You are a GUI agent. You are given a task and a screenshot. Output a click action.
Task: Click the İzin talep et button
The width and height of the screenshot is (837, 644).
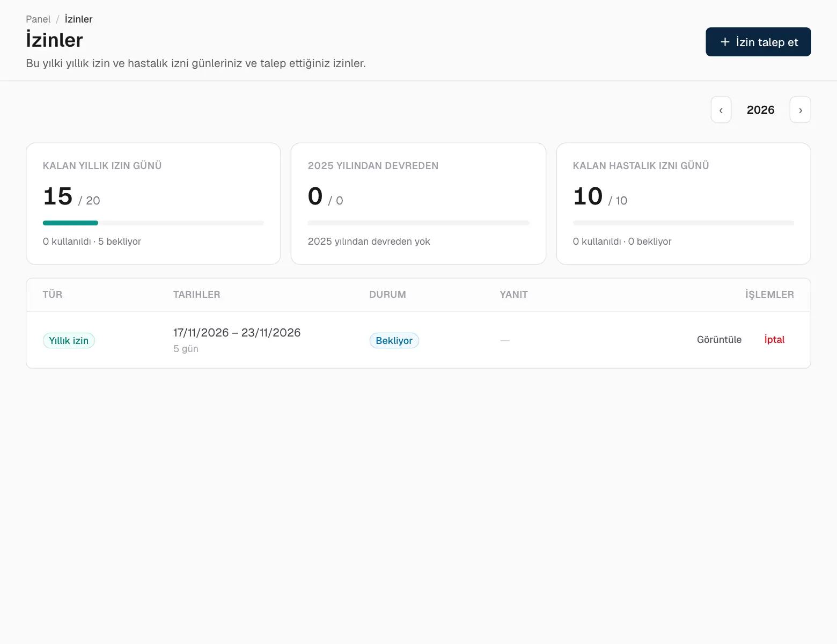tap(758, 42)
